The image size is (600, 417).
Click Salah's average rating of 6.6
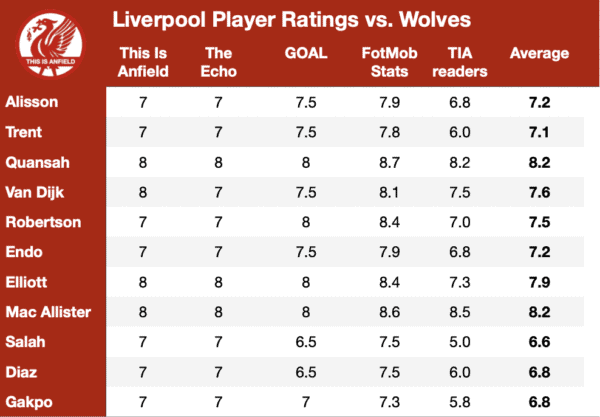click(539, 342)
